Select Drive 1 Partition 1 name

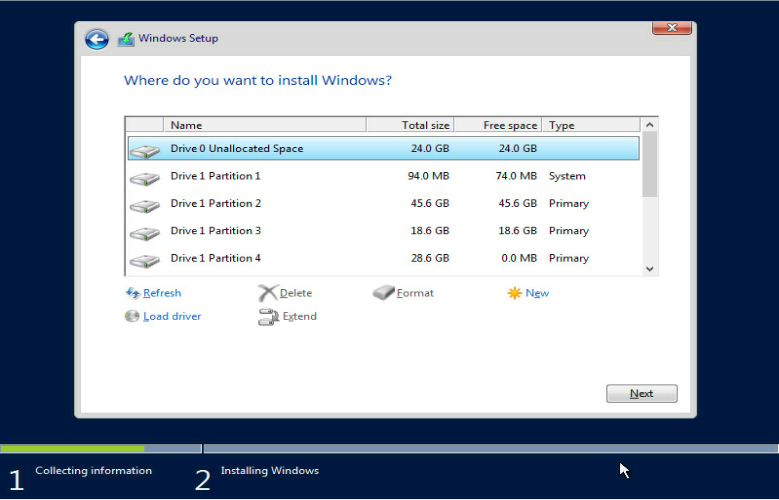215,176
